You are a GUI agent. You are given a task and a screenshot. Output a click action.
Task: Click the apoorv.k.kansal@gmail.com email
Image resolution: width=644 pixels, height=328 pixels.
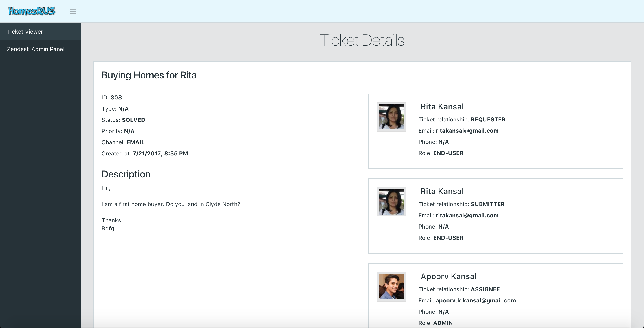(476, 300)
